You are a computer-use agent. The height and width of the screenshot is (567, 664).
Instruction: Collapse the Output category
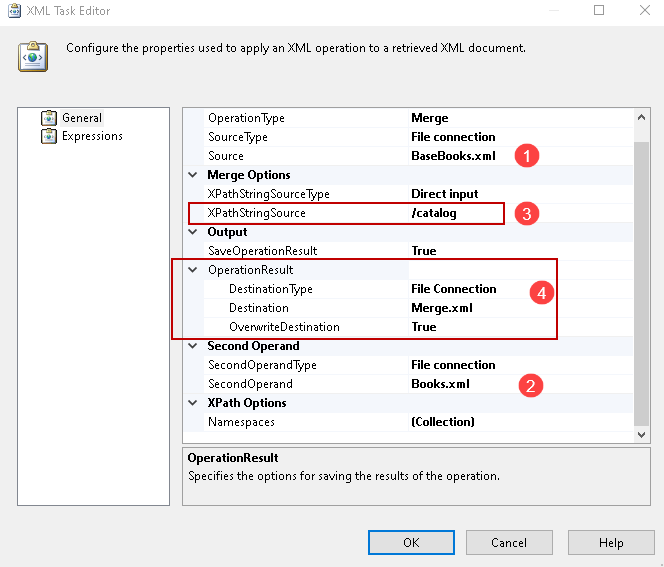tap(193, 232)
